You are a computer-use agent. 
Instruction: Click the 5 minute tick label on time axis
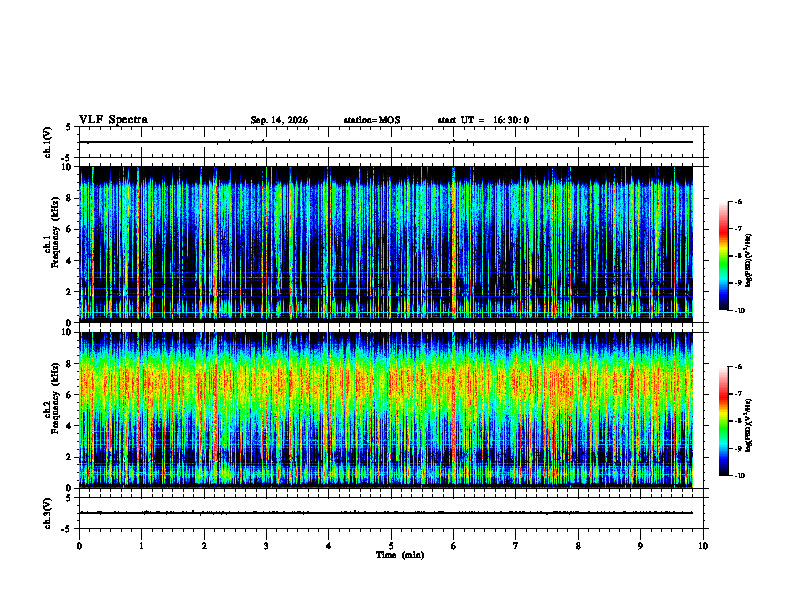pyautogui.click(x=391, y=546)
